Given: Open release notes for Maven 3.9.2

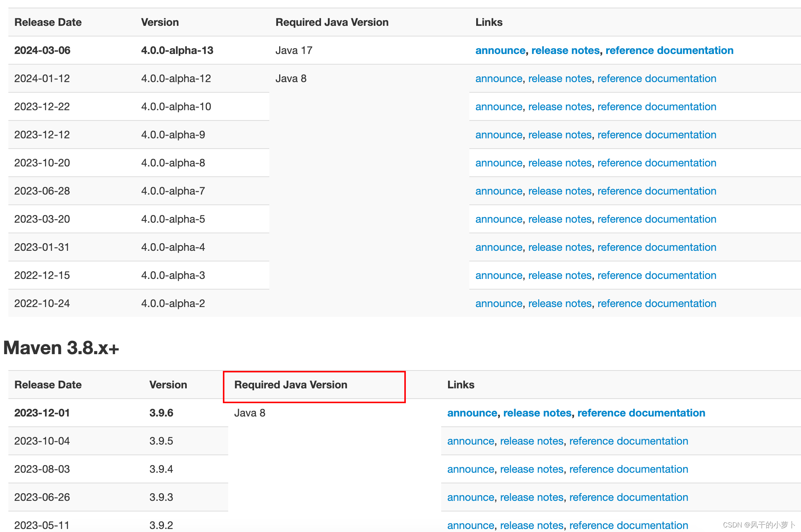Looking at the screenshot, I should click(x=532, y=525).
